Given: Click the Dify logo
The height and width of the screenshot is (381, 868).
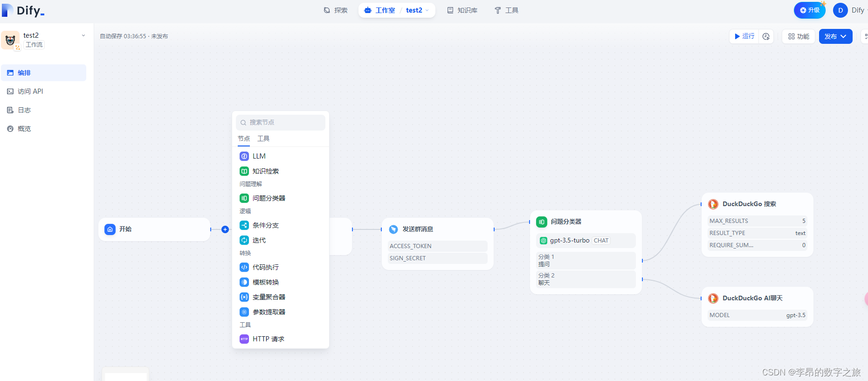Looking at the screenshot, I should pyautogui.click(x=23, y=10).
